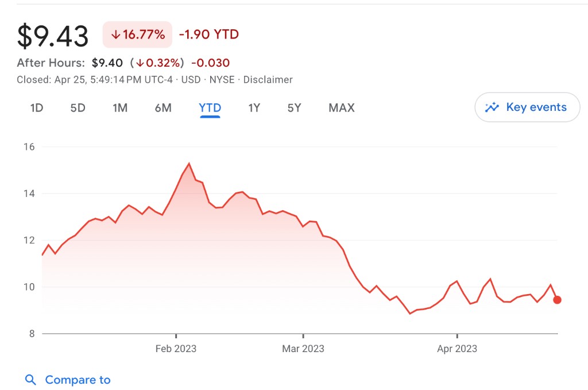Switch to the 6M range
This screenshot has height=390, width=588.
click(x=163, y=108)
